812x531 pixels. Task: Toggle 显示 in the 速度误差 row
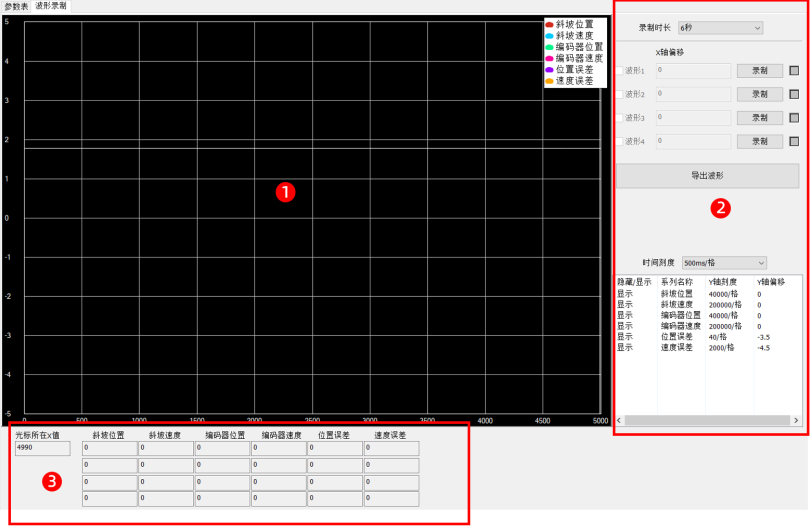coord(625,348)
